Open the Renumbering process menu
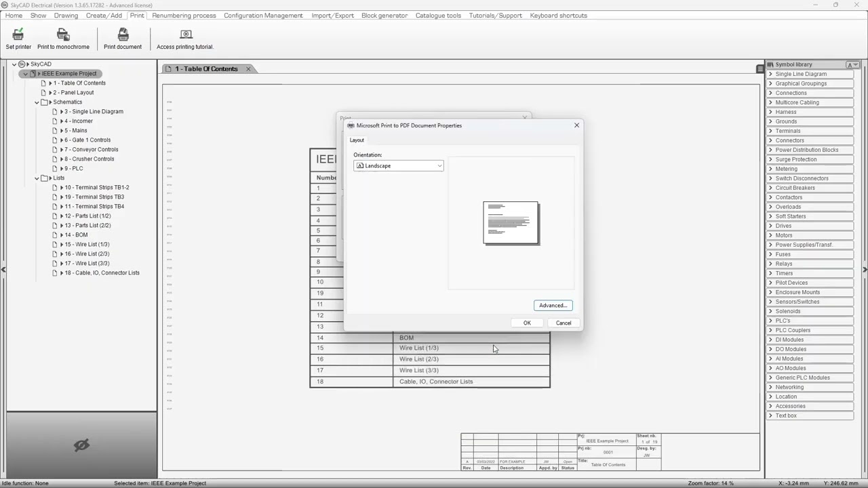868x488 pixels. pyautogui.click(x=184, y=15)
